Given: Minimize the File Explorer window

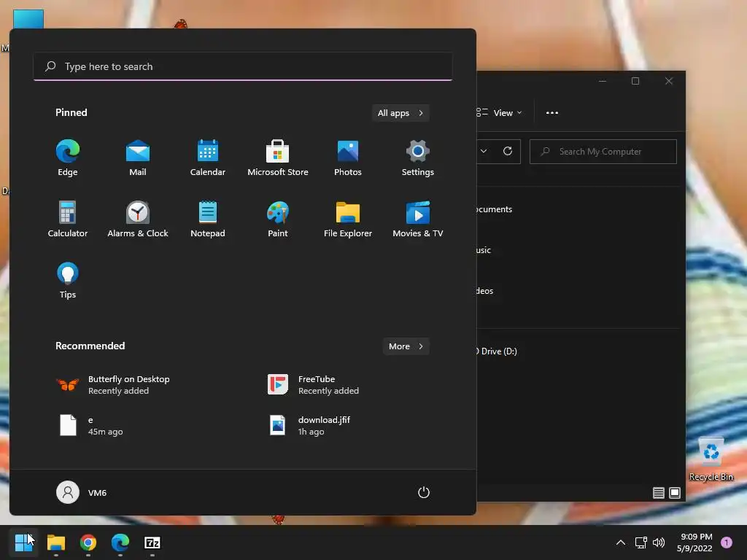Looking at the screenshot, I should click(x=603, y=81).
